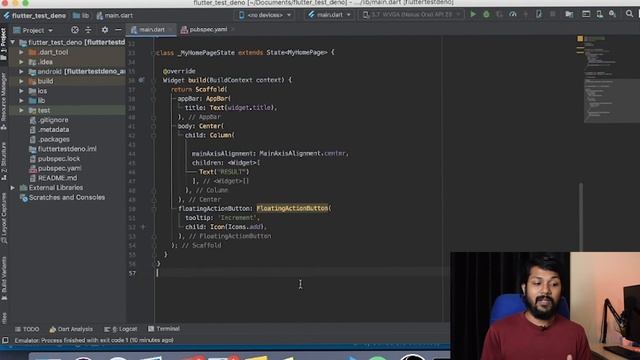640x360 pixels.
Task: Open the <no devices> device dropdown
Action: [x=265, y=15]
